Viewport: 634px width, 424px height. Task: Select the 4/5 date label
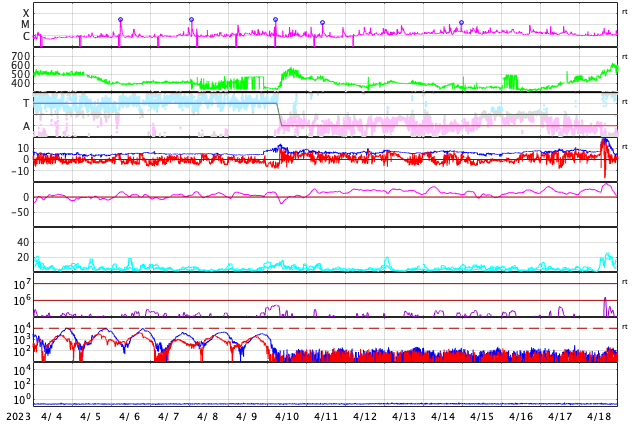[x=91, y=416]
